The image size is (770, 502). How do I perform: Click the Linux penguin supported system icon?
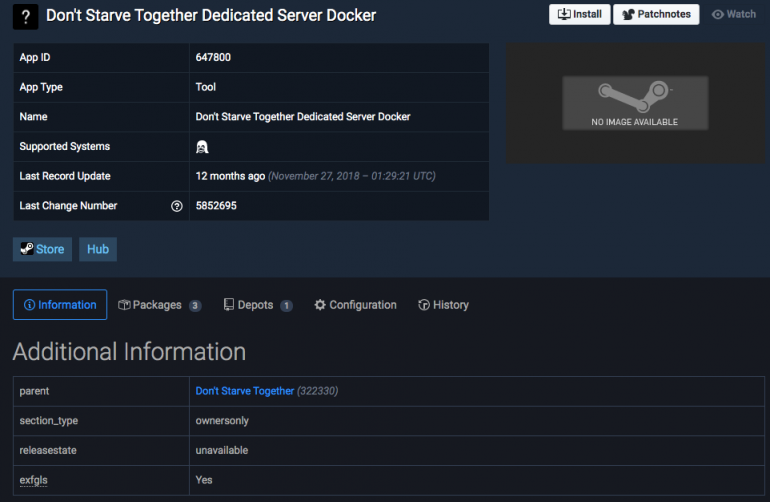202,146
